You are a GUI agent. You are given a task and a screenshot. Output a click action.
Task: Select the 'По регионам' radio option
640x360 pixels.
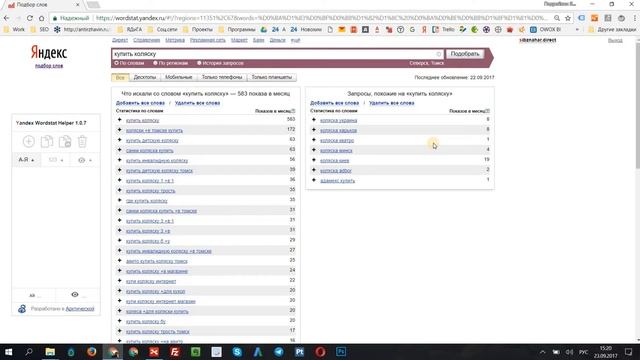click(x=155, y=63)
